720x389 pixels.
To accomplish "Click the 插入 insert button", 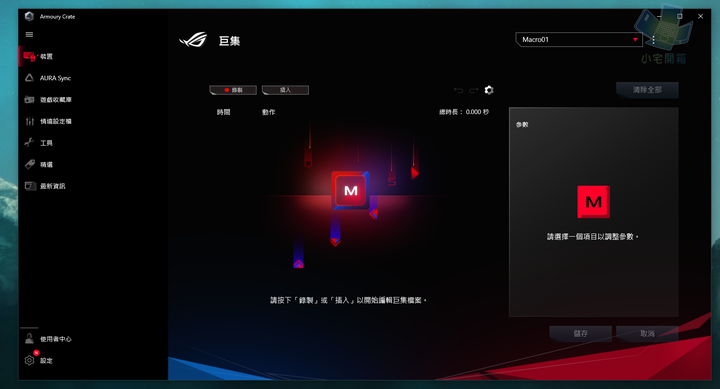I will tap(285, 90).
